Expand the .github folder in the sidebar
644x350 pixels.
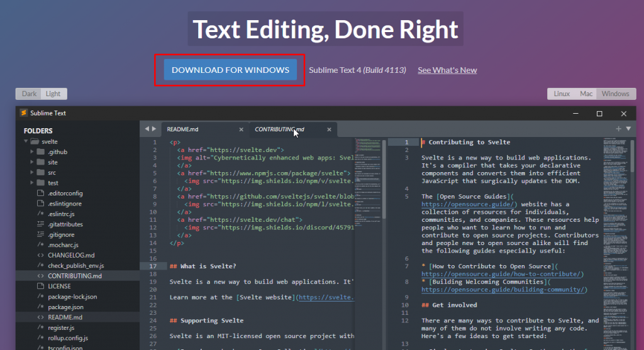click(x=33, y=152)
